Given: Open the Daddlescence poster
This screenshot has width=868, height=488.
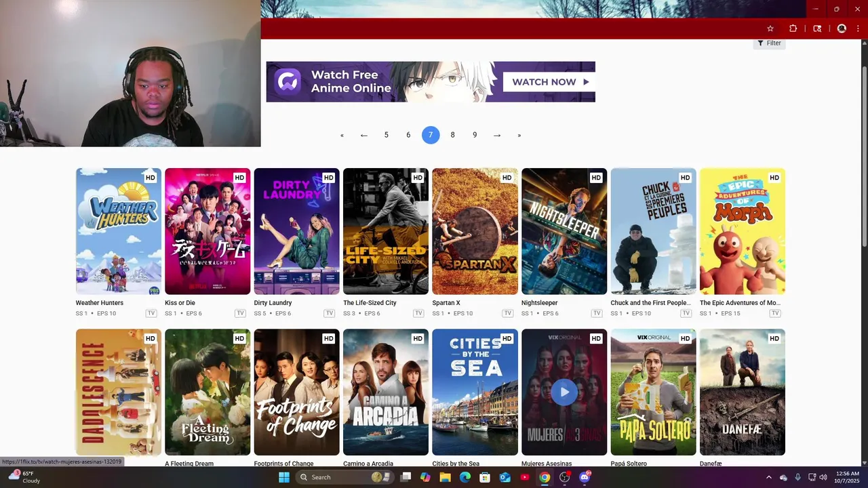Looking at the screenshot, I should 119,392.
